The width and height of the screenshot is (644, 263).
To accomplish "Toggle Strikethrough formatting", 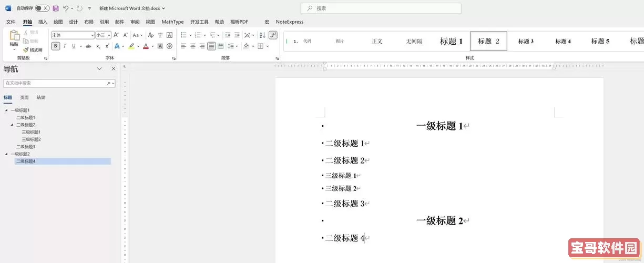I will coord(88,46).
